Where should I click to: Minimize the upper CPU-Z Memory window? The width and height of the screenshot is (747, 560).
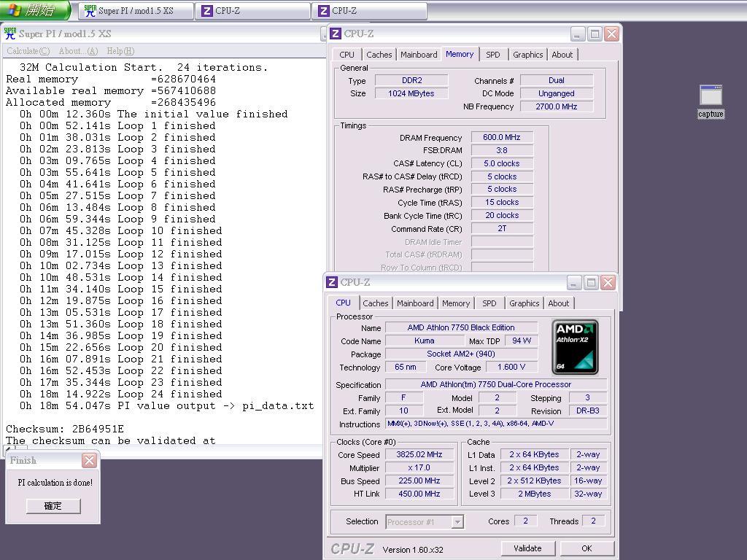coord(577,34)
